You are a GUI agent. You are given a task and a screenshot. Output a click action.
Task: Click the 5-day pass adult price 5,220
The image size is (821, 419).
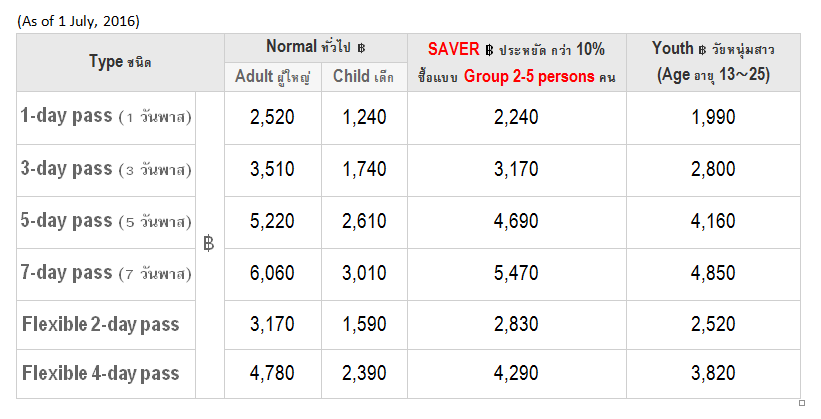click(x=272, y=222)
